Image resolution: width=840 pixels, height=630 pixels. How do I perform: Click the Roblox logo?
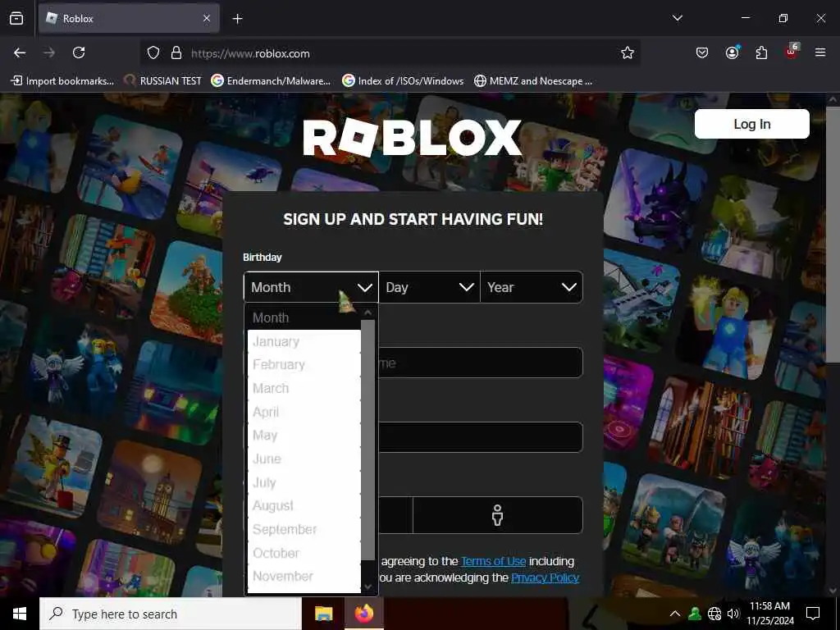(413, 138)
